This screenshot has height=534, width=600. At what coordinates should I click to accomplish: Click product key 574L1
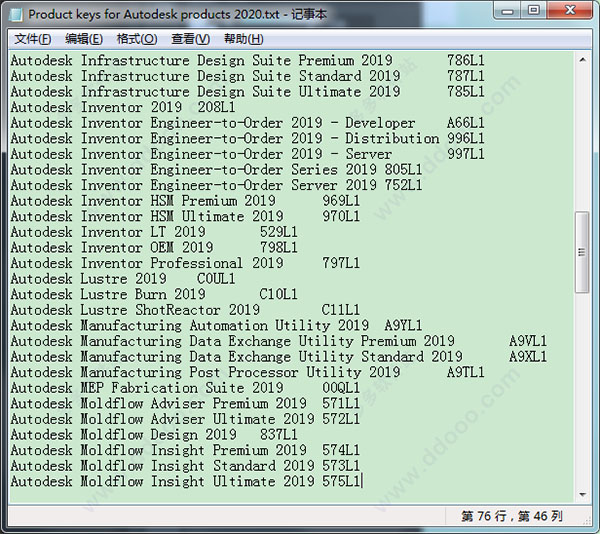coord(341,451)
